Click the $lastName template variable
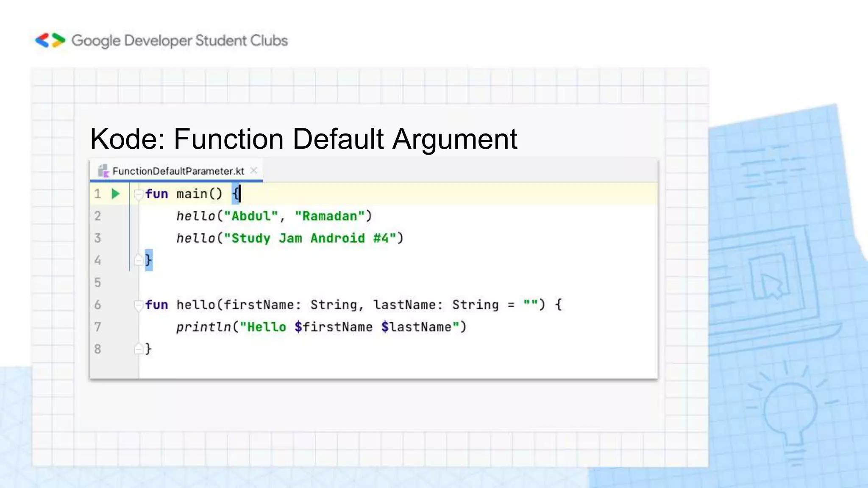 [x=416, y=327]
